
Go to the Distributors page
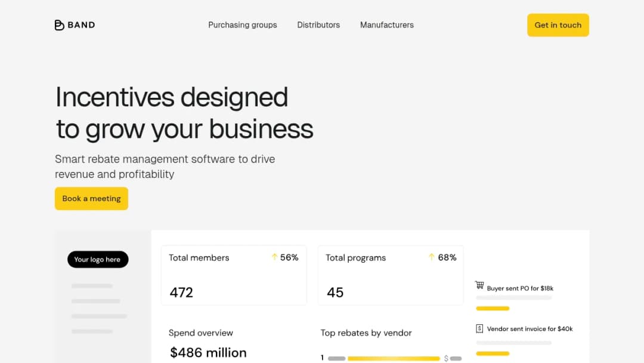pyautogui.click(x=318, y=25)
